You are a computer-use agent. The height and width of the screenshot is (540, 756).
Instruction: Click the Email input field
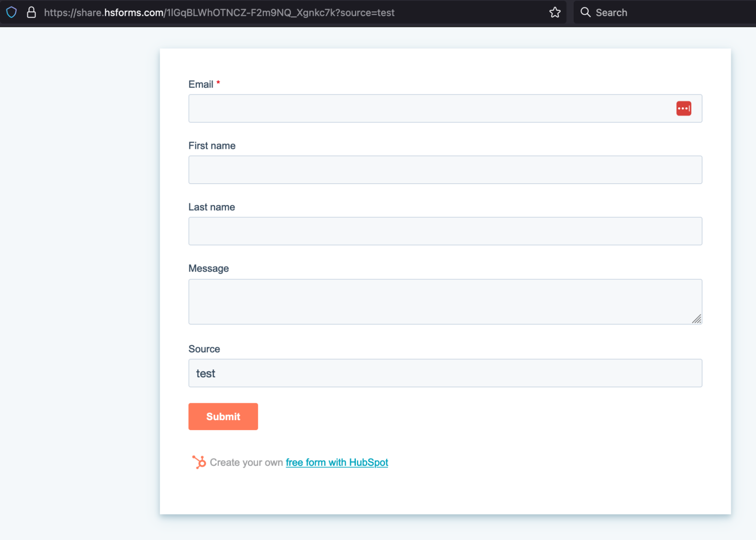coord(445,108)
